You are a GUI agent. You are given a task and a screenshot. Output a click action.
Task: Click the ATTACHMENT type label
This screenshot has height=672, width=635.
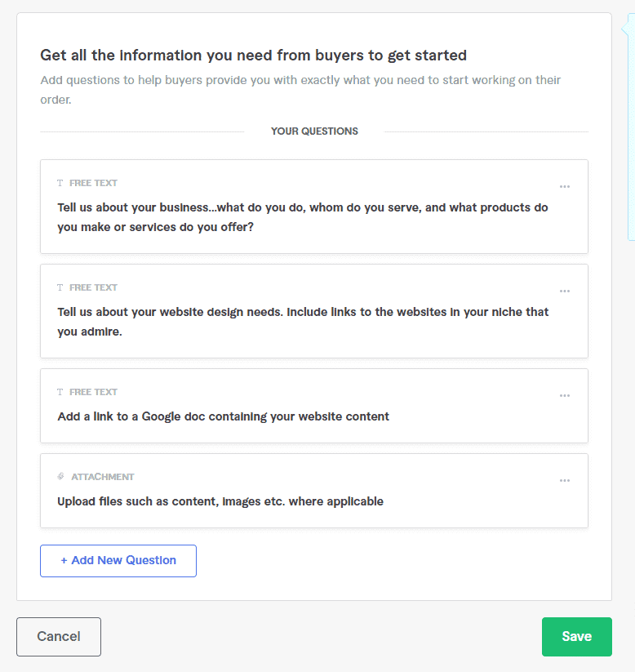click(x=103, y=477)
